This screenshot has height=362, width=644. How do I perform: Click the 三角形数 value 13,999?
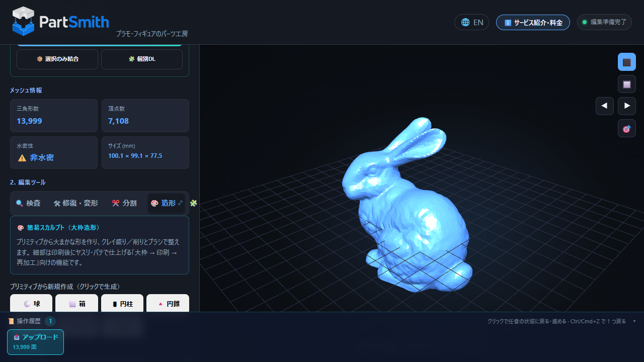29,121
